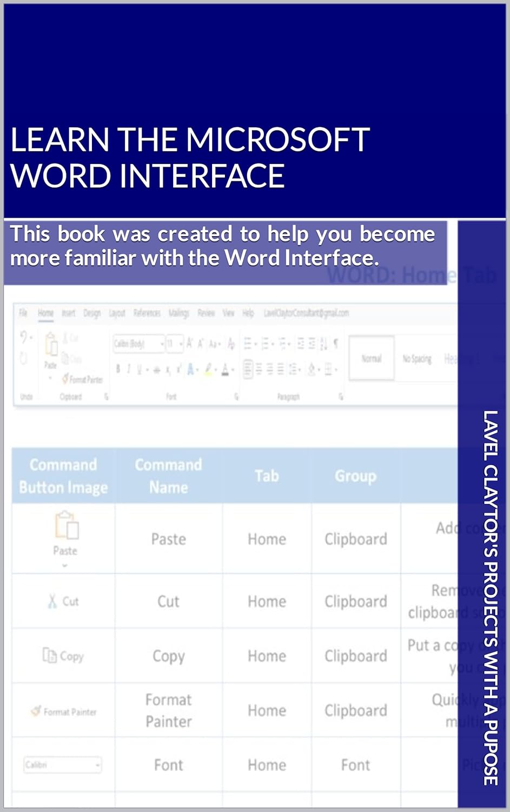This screenshot has width=510, height=812.
Task: Open the font name dropdown
Action: (162, 344)
